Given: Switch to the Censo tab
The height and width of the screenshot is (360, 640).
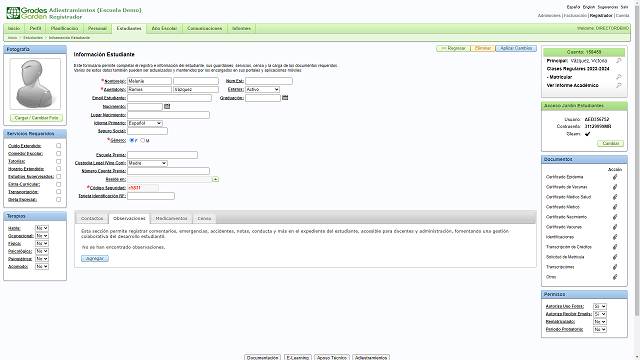Looking at the screenshot, I should click(204, 218).
